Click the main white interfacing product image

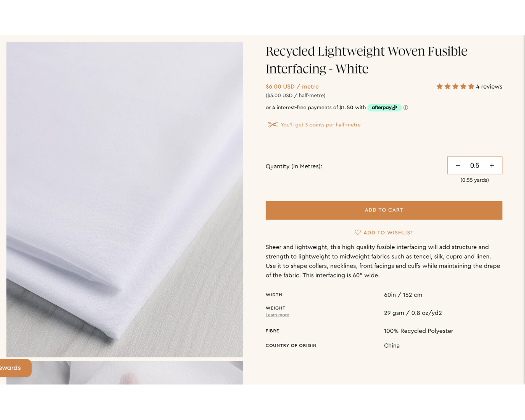pos(124,199)
